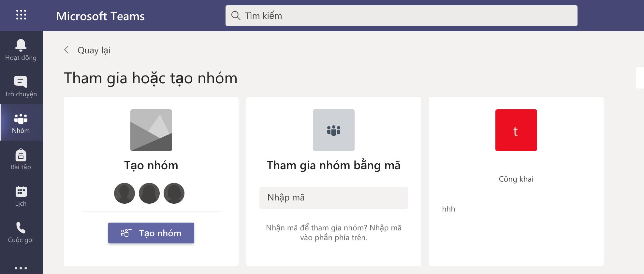Viewport: 644px width, 274px height.
Task: Select the Nhóm teams sidebar item
Action: [x=21, y=123]
